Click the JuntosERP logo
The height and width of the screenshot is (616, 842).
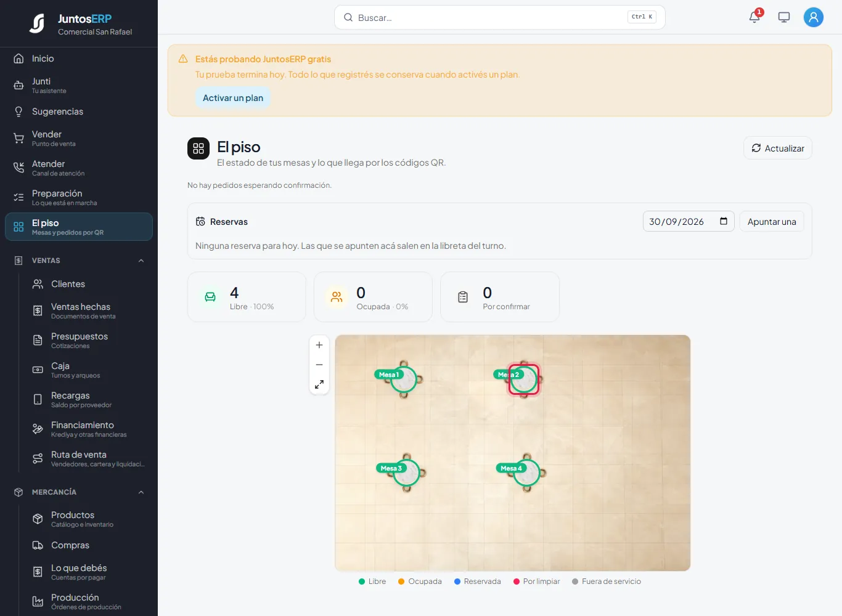(37, 23)
